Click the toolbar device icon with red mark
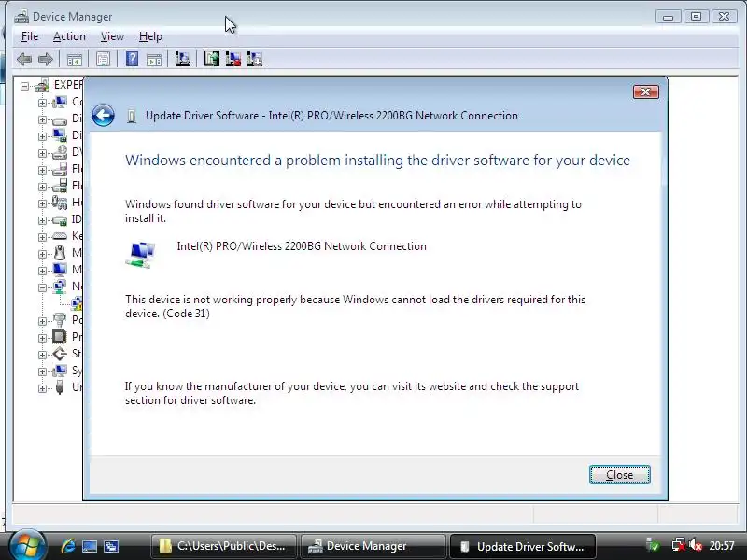The width and height of the screenshot is (747, 560). (233, 59)
